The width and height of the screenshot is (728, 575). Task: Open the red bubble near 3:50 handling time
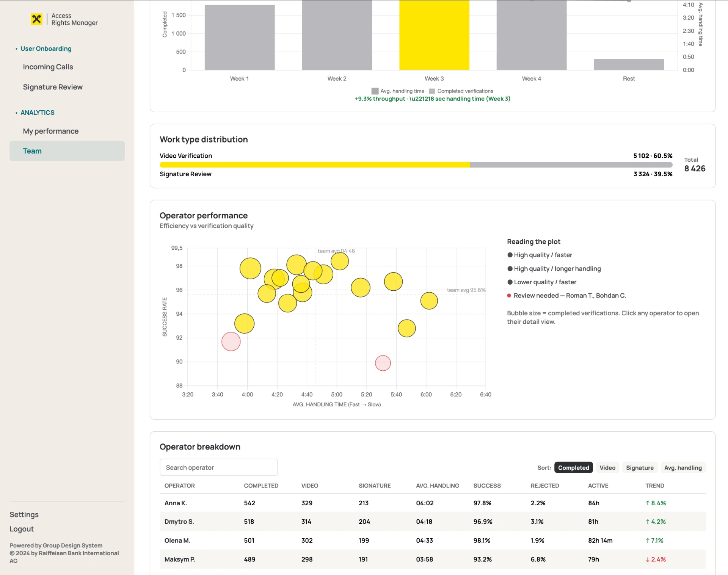coord(231,342)
